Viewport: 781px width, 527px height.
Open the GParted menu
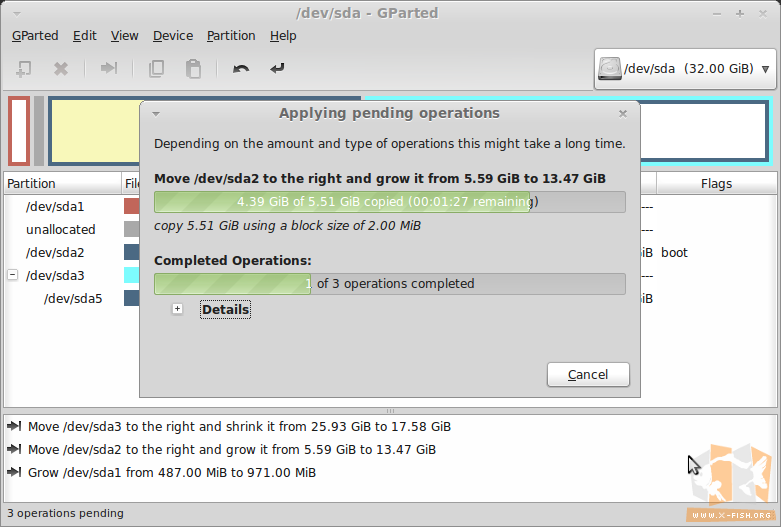35,36
